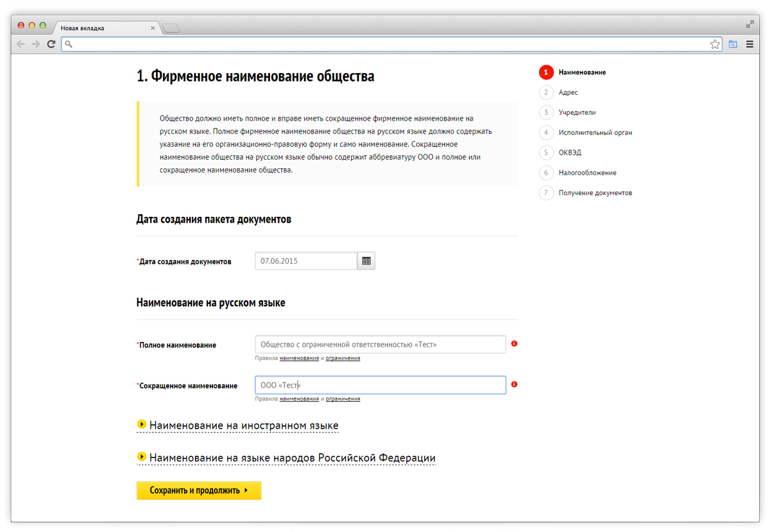Click heading Дата создания пакета документов
The height and width of the screenshot is (532, 770).
click(214, 219)
